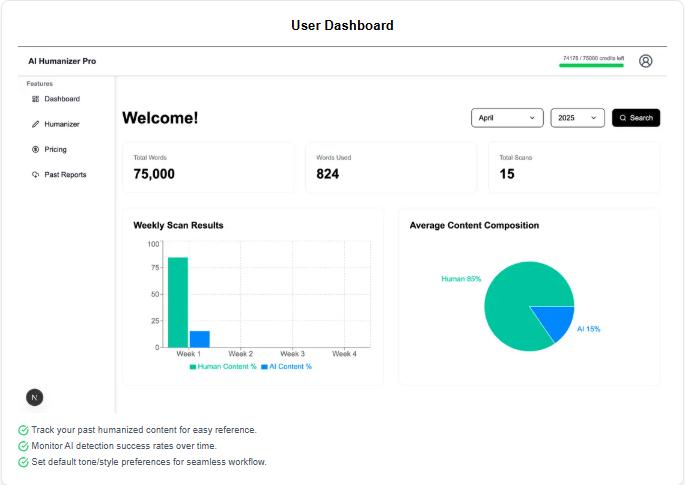Click the checkmark beside Monitor AI detection

[x=23, y=446]
